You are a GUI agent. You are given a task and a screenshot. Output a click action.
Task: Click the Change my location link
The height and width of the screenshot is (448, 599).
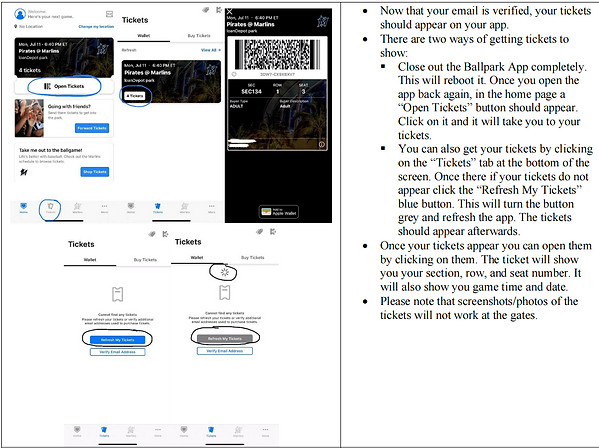(x=96, y=26)
